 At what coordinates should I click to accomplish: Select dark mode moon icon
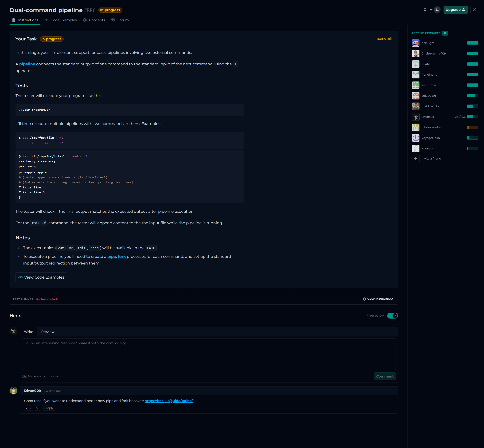[437, 10]
